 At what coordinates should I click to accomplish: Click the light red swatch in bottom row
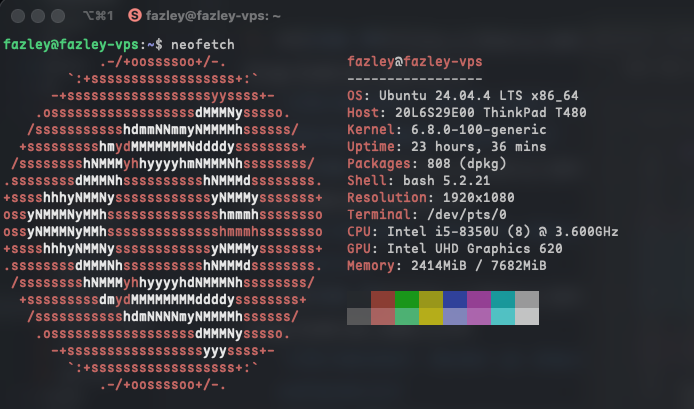pyautogui.click(x=383, y=316)
